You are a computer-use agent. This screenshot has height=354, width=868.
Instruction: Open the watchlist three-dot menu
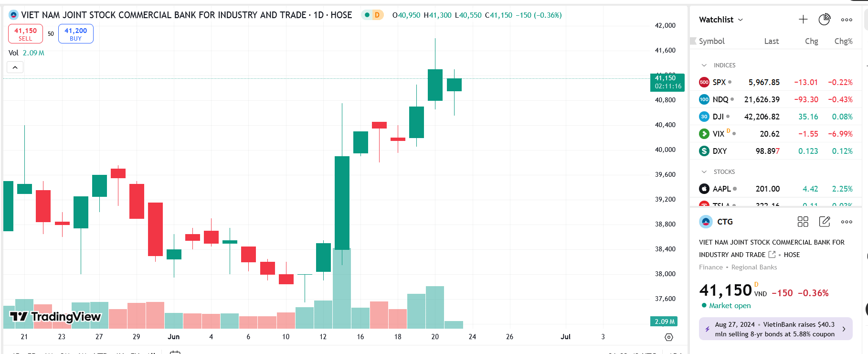(x=846, y=19)
